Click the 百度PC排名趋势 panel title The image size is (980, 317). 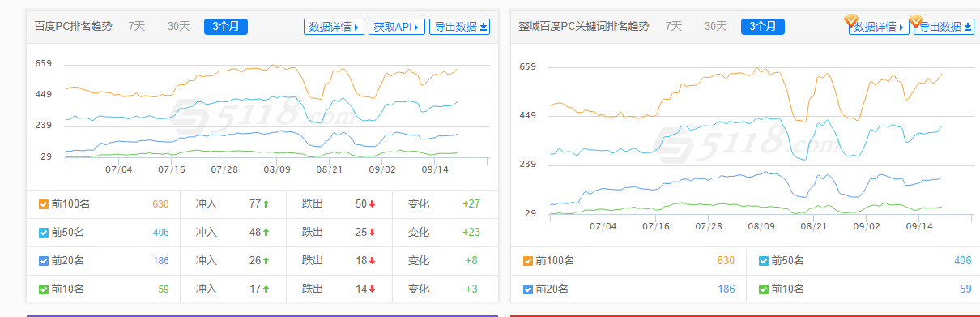click(x=75, y=27)
